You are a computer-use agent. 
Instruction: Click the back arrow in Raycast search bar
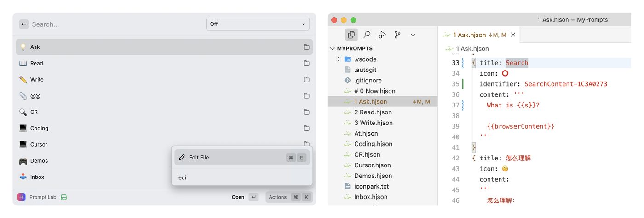pyautogui.click(x=24, y=24)
